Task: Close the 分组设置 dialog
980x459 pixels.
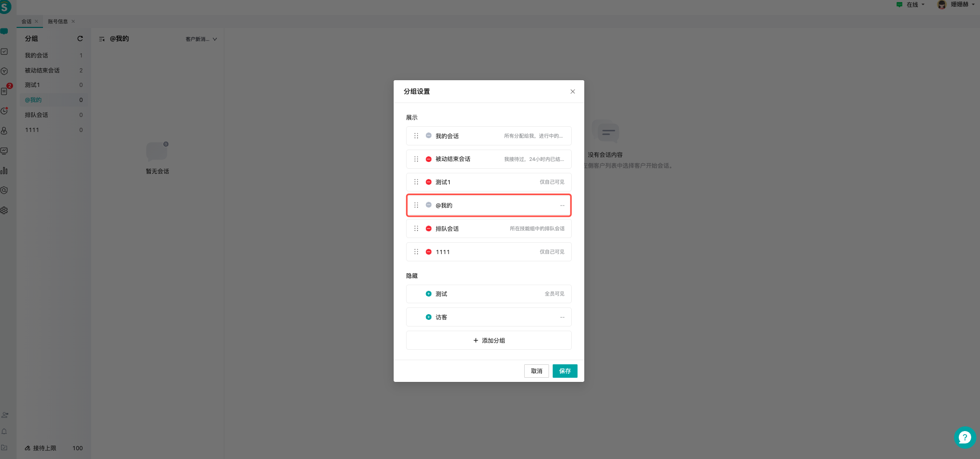Action: click(572, 92)
